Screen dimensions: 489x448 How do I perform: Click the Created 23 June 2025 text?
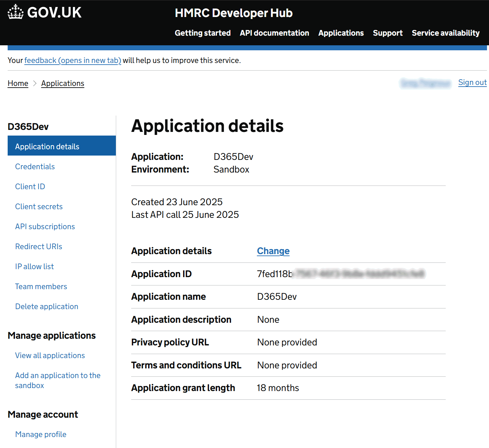click(177, 202)
